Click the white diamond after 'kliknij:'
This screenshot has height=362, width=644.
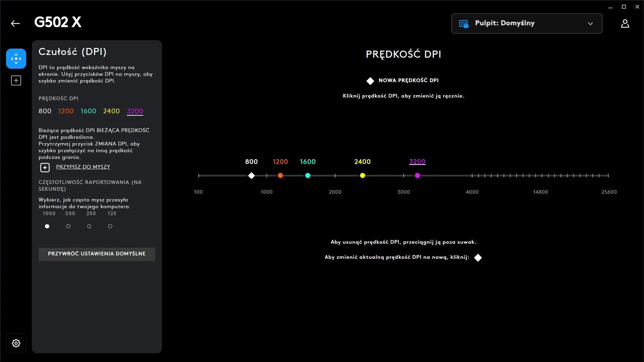point(478,258)
